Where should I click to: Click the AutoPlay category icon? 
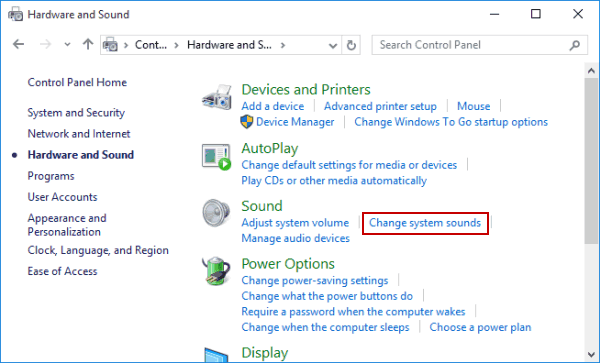[217, 157]
